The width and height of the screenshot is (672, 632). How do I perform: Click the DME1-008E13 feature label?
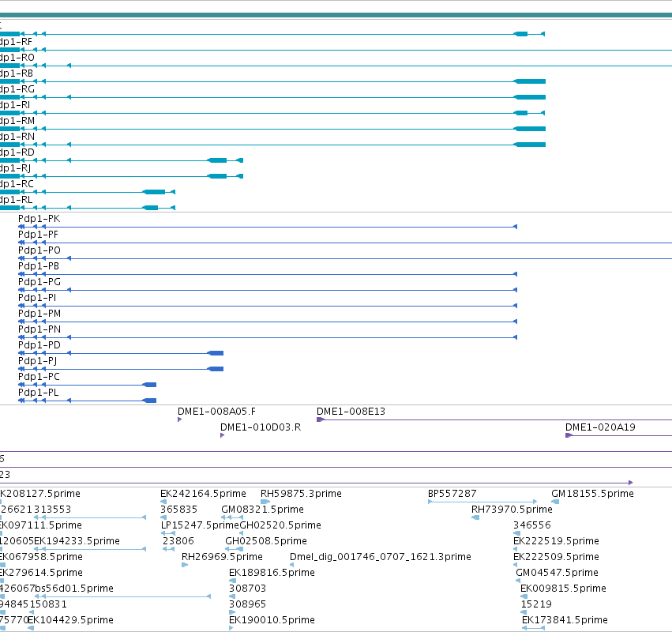[351, 412]
